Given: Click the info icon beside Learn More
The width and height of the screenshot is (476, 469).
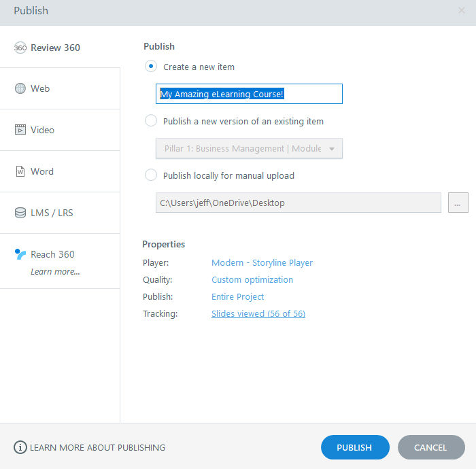Looking at the screenshot, I should coord(20,447).
